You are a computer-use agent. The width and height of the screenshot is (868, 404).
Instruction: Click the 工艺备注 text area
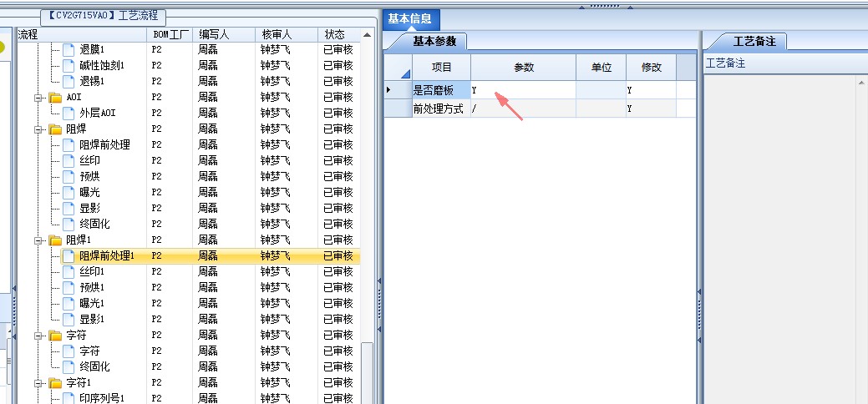tap(780, 238)
